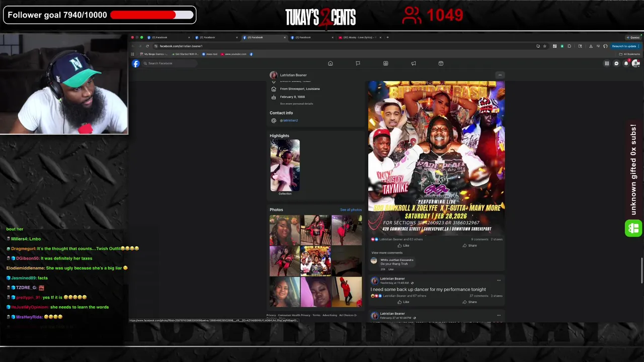The image size is (644, 362).
Task: Open the red outfit photo at bottom right of grid
Action: [347, 292]
